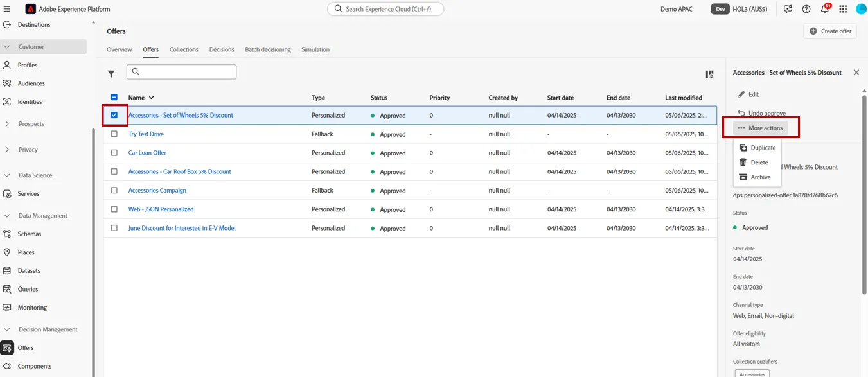Image resolution: width=868 pixels, height=377 pixels.
Task: Open Services in the sidebar
Action: click(x=28, y=193)
